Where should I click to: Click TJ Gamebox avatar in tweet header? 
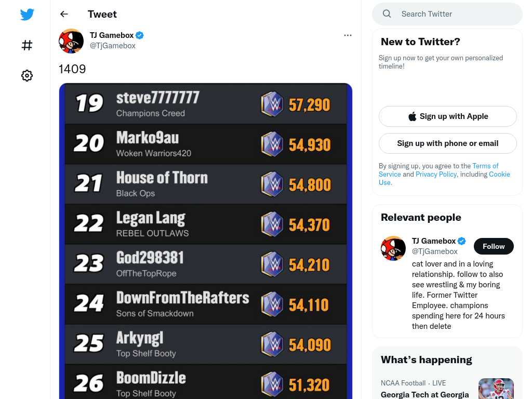coord(71,41)
